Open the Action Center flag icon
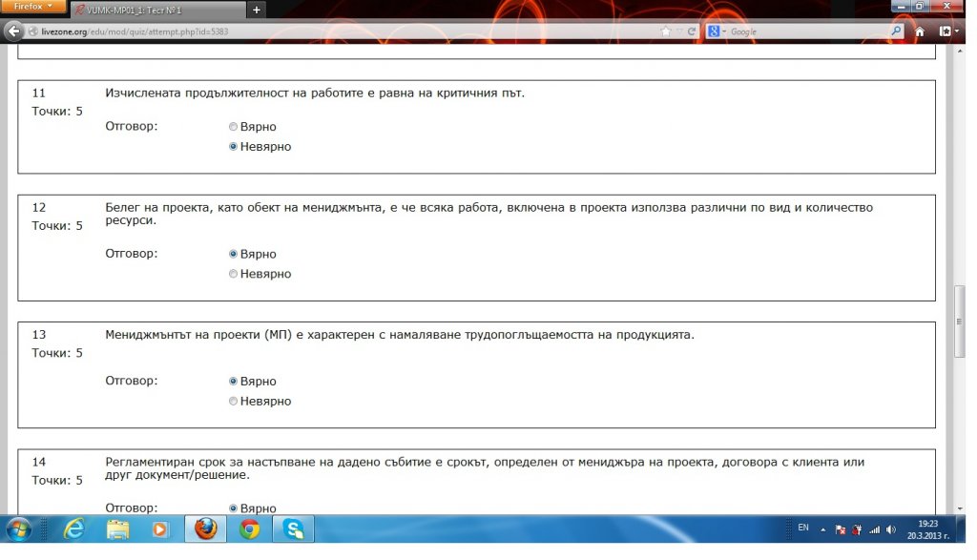 click(840, 529)
